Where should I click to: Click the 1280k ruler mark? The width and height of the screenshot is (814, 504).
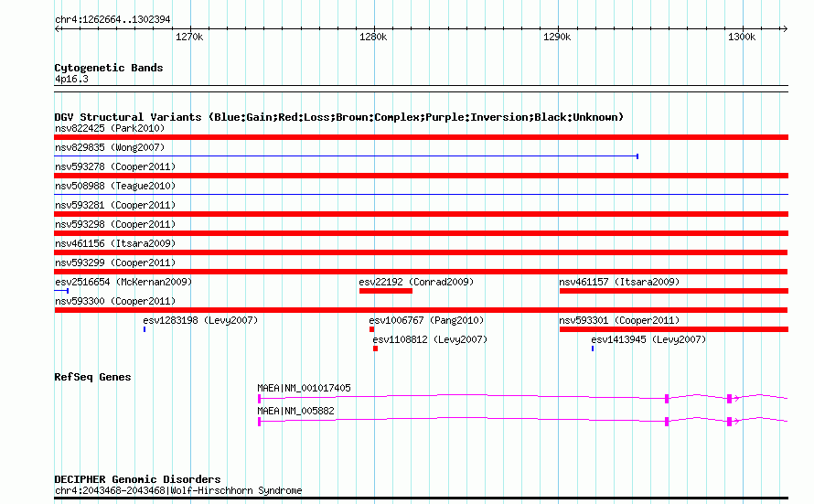click(373, 37)
